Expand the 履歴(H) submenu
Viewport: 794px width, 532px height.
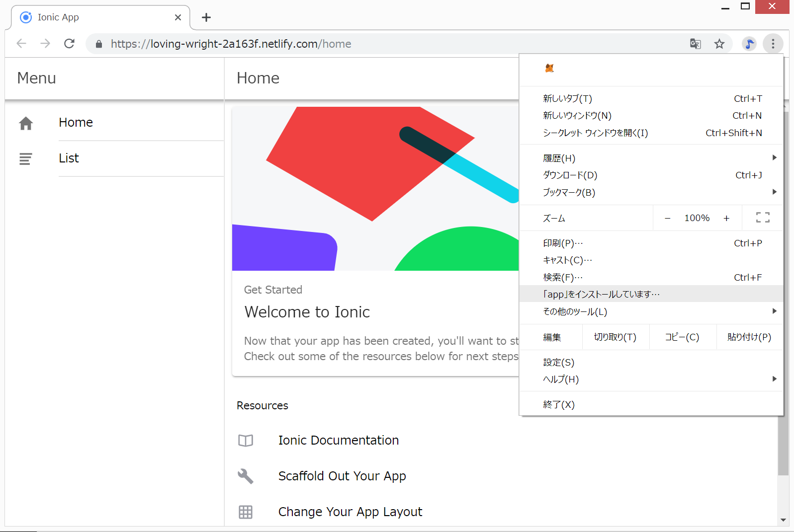point(651,158)
